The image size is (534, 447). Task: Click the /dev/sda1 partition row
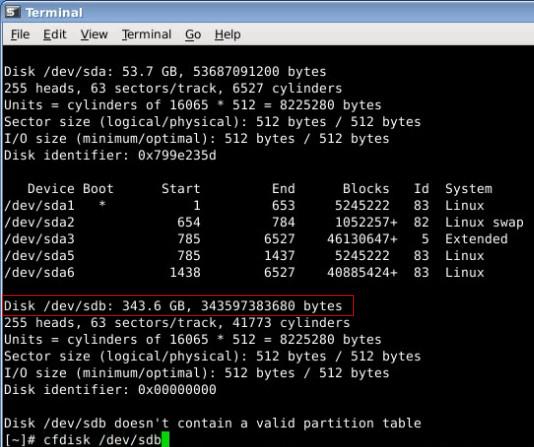244,205
